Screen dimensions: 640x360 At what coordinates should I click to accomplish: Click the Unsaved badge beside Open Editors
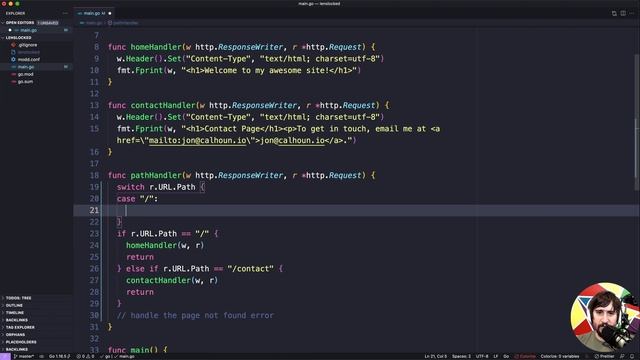coord(48,23)
